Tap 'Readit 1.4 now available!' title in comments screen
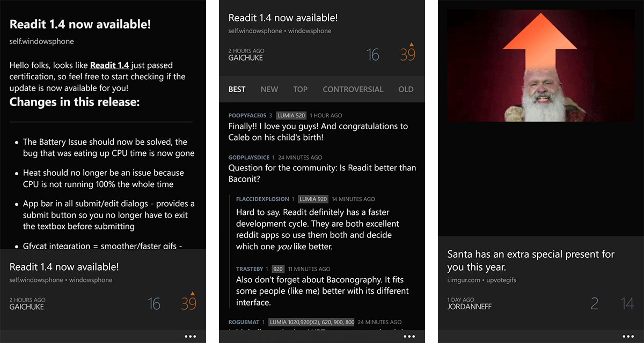The image size is (644, 343). (x=283, y=17)
